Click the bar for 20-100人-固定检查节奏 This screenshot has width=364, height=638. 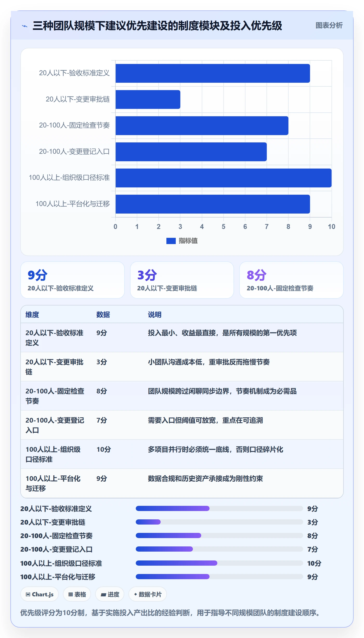(202, 126)
